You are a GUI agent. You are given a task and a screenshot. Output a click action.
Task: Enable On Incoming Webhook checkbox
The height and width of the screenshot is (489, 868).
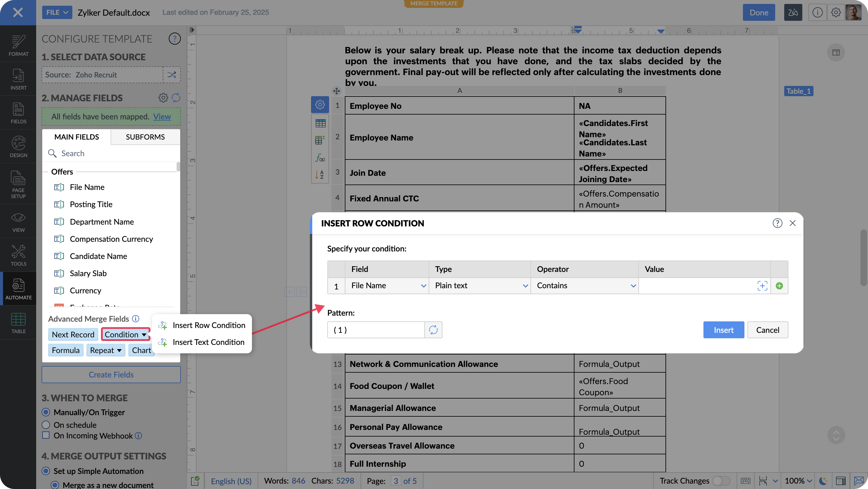point(46,435)
